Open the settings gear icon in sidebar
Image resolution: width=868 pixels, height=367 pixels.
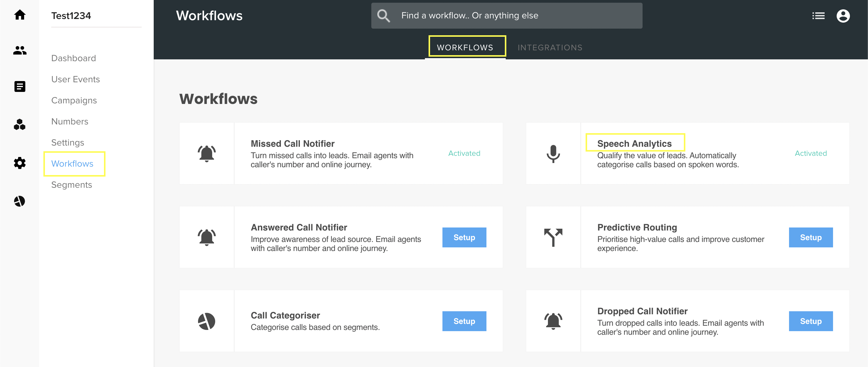coord(20,163)
